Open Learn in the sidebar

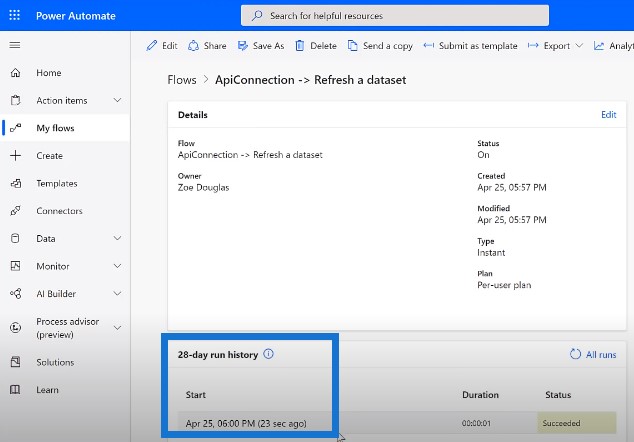(66, 390)
